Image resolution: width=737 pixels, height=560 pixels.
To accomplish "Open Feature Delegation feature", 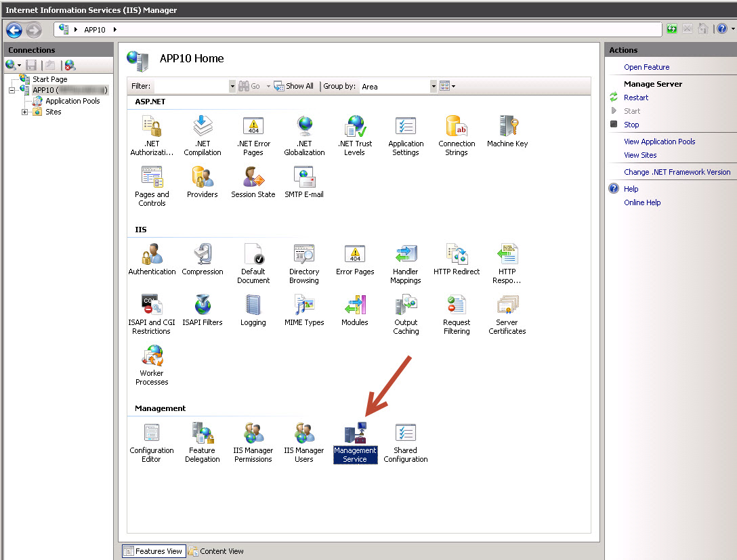I will click(203, 442).
